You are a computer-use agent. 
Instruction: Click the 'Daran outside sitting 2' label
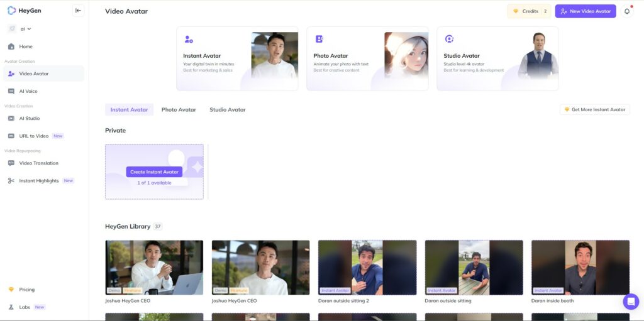[x=344, y=301]
